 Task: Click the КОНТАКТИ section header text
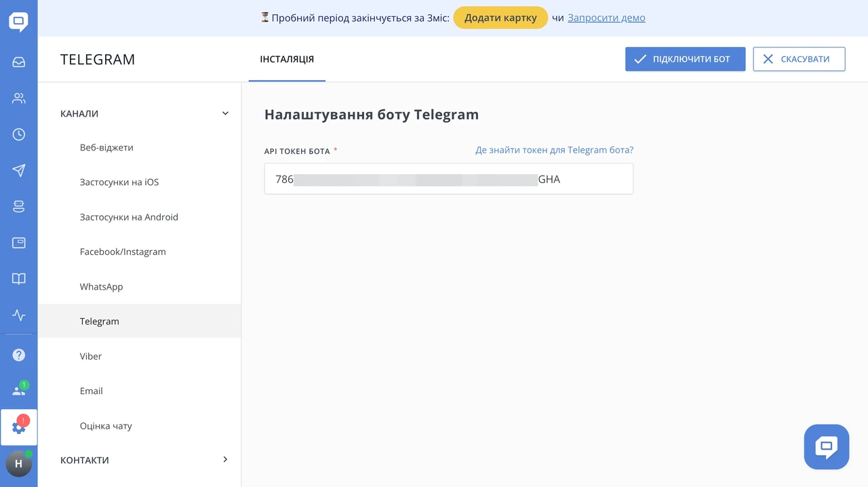pos(85,460)
